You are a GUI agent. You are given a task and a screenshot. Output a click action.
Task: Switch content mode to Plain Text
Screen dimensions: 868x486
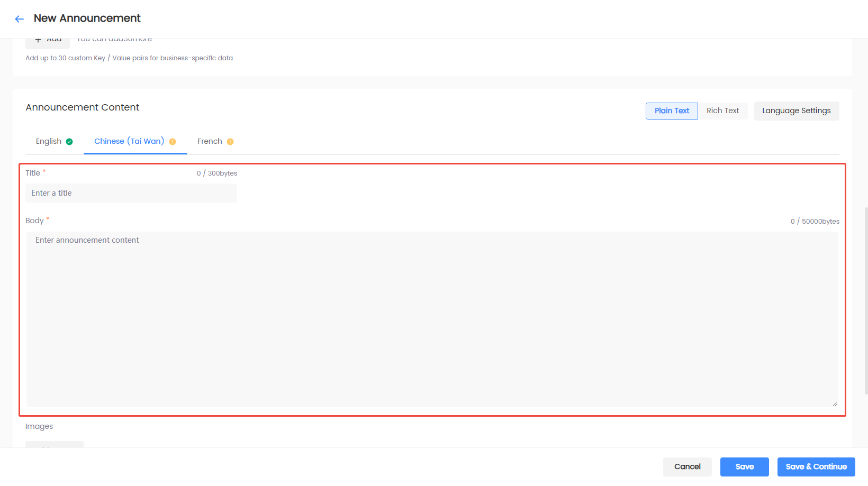click(x=672, y=111)
